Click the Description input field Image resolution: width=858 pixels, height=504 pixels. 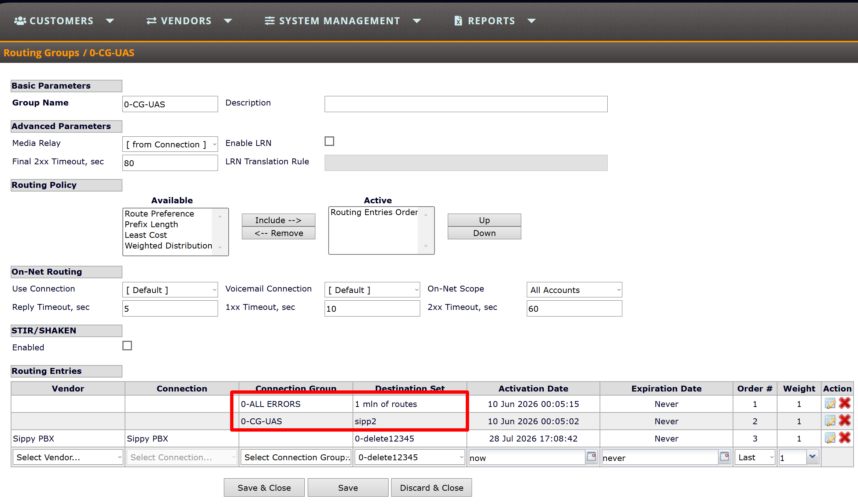(466, 104)
